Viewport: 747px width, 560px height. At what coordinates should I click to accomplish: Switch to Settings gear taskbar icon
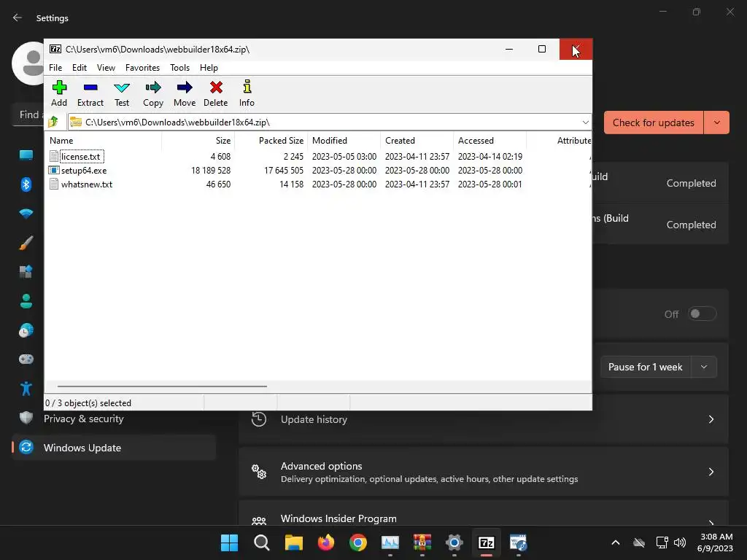coord(454,542)
